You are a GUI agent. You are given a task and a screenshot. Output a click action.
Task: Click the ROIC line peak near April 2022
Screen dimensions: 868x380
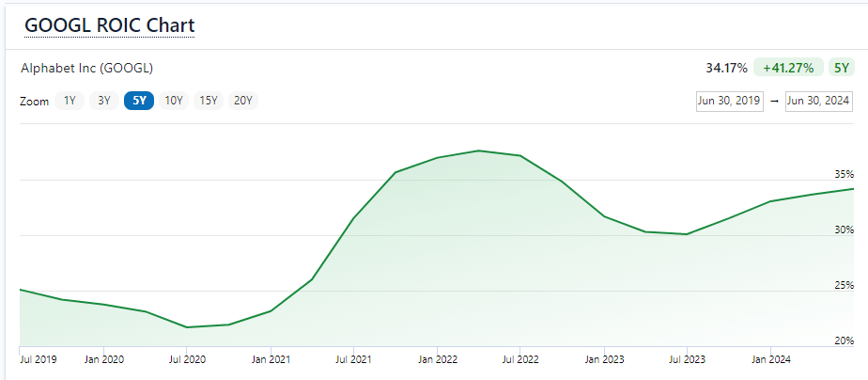click(478, 150)
